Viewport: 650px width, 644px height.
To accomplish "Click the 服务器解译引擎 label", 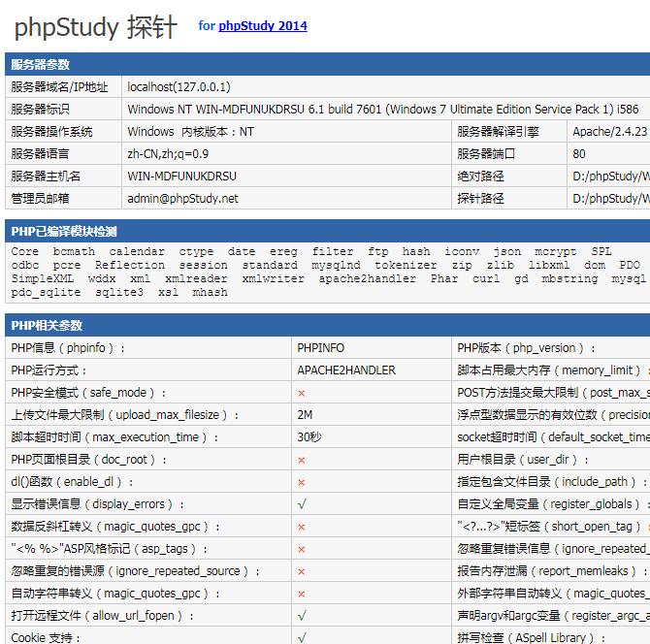I will 498,132.
